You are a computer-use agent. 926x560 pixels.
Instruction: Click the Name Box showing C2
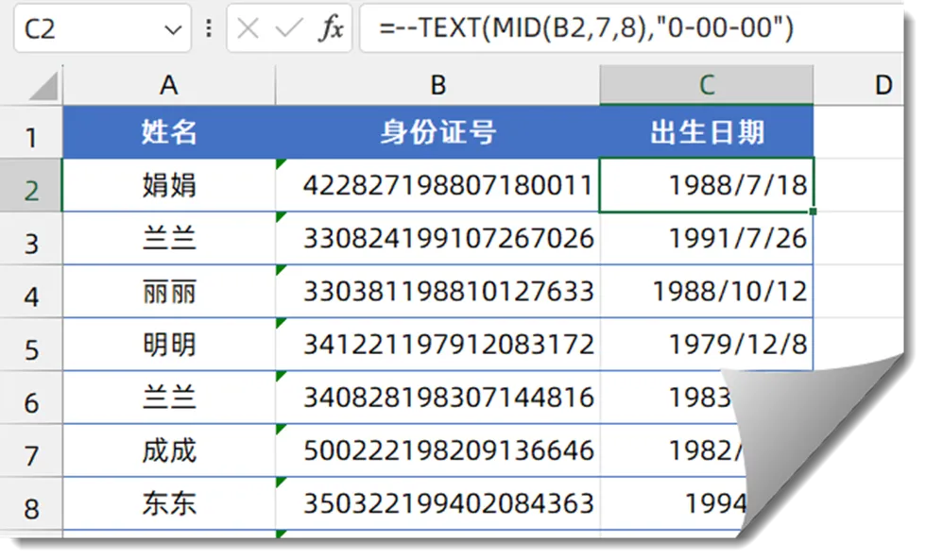tap(85, 30)
